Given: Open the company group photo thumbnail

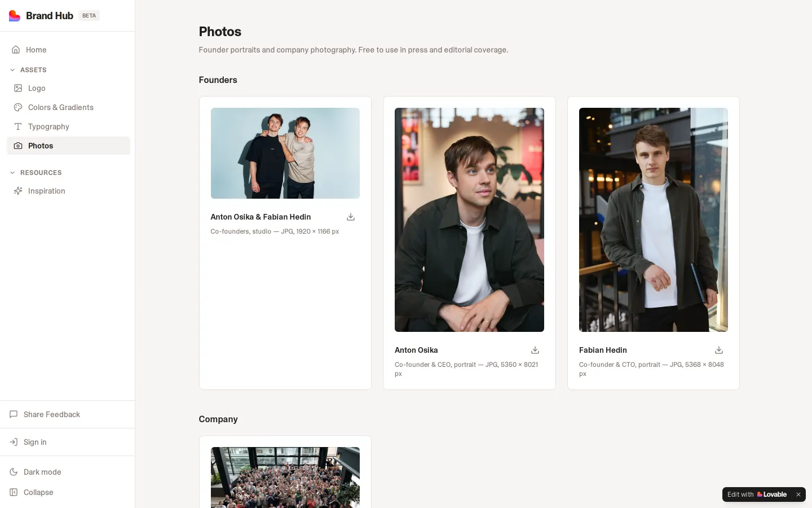Looking at the screenshot, I should (285, 478).
